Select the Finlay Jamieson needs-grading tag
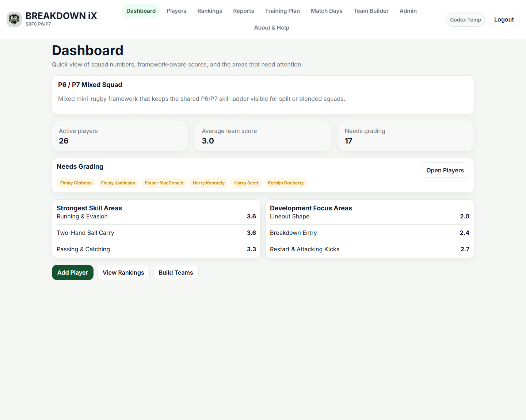 coord(118,183)
